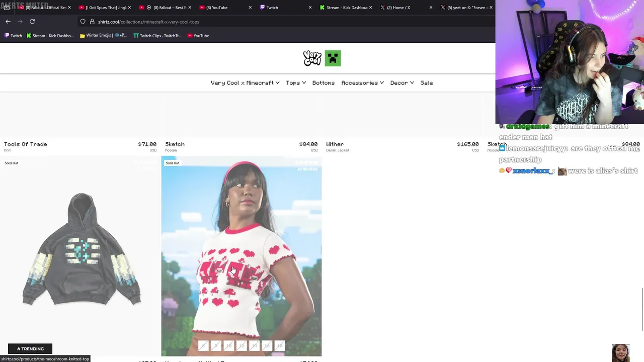Select size 18 on the knitted top
Viewport: 644px width, 362px height.
280,345
